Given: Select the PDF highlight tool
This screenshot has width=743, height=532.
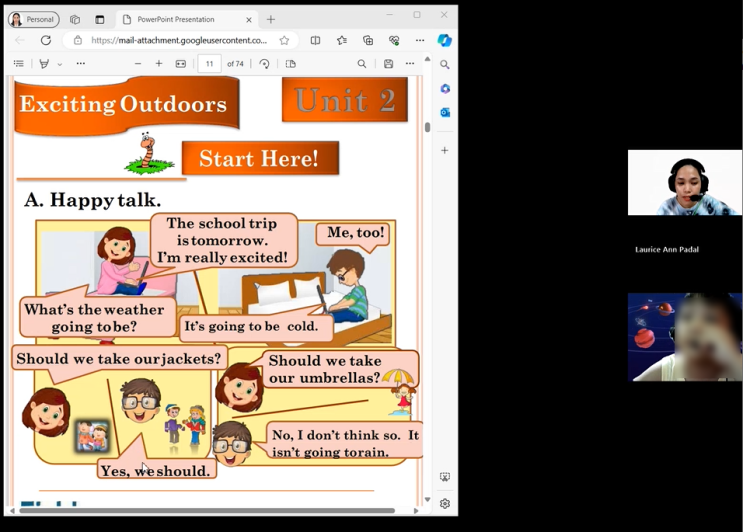Looking at the screenshot, I should click(44, 63).
